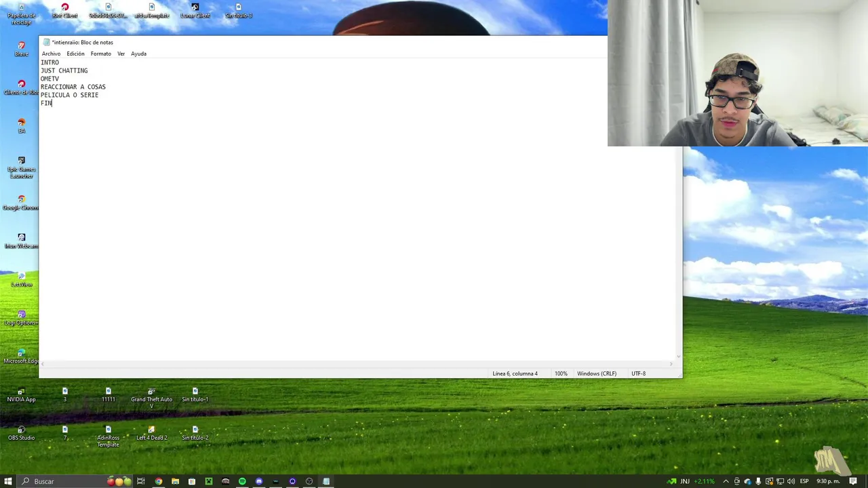Screen dimensions: 868x488
Task: Expand the hidden system tray icons
Action: [726, 481]
